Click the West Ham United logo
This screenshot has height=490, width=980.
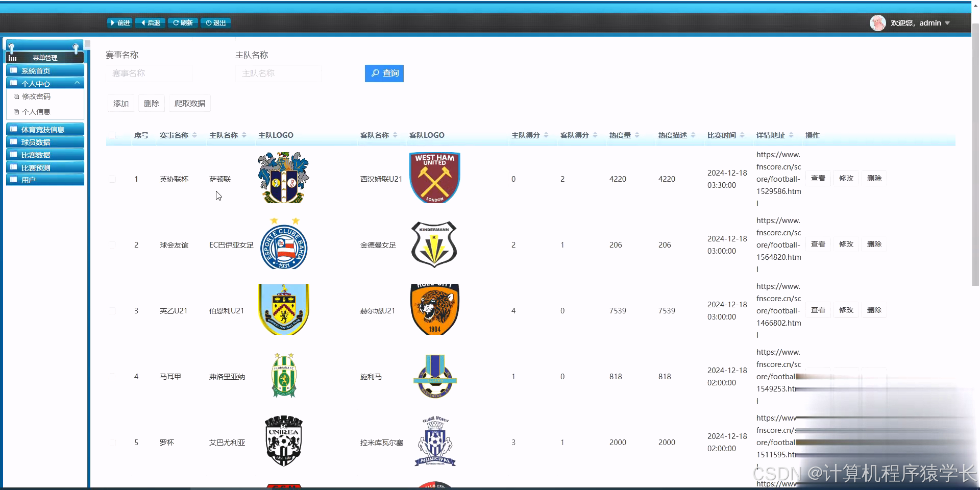tap(435, 178)
